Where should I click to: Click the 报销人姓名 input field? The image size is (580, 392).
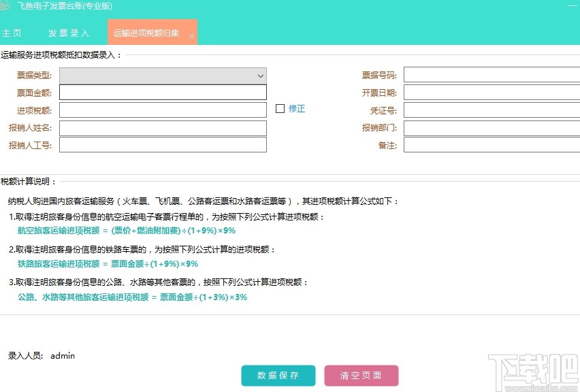[162, 127]
